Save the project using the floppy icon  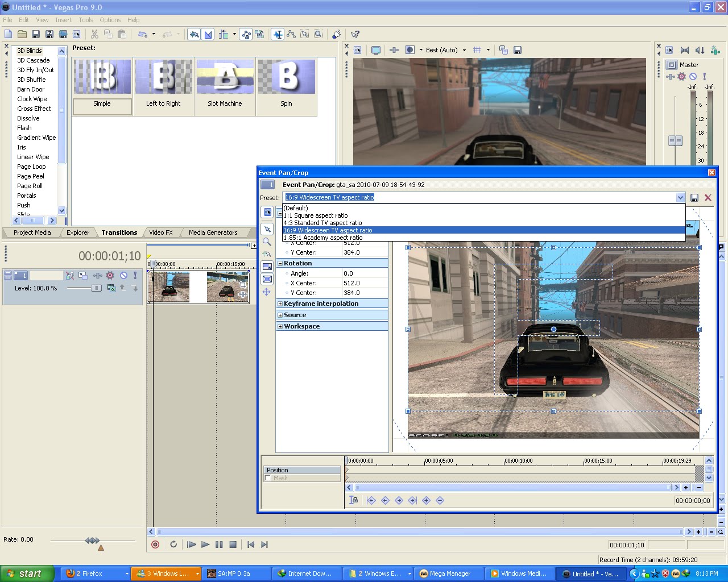(x=35, y=34)
